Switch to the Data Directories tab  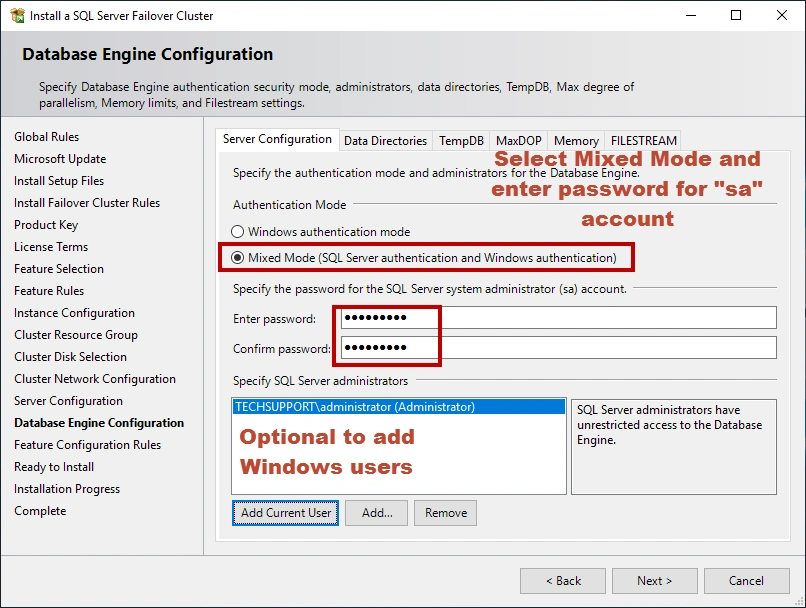385,141
